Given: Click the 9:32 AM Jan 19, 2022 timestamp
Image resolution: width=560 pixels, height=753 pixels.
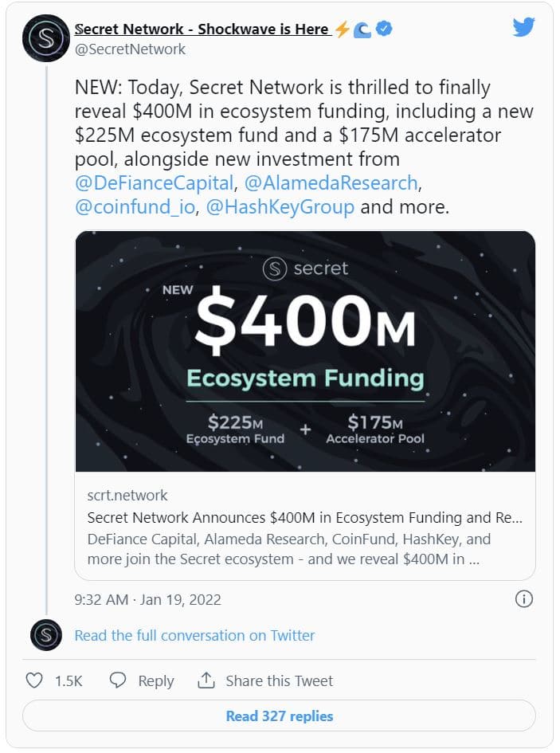Looking at the screenshot, I should coord(147,599).
